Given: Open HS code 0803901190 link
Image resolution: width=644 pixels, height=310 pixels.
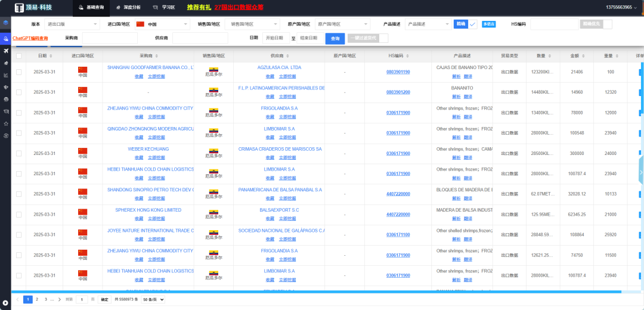Looking at the screenshot, I should (398, 72).
